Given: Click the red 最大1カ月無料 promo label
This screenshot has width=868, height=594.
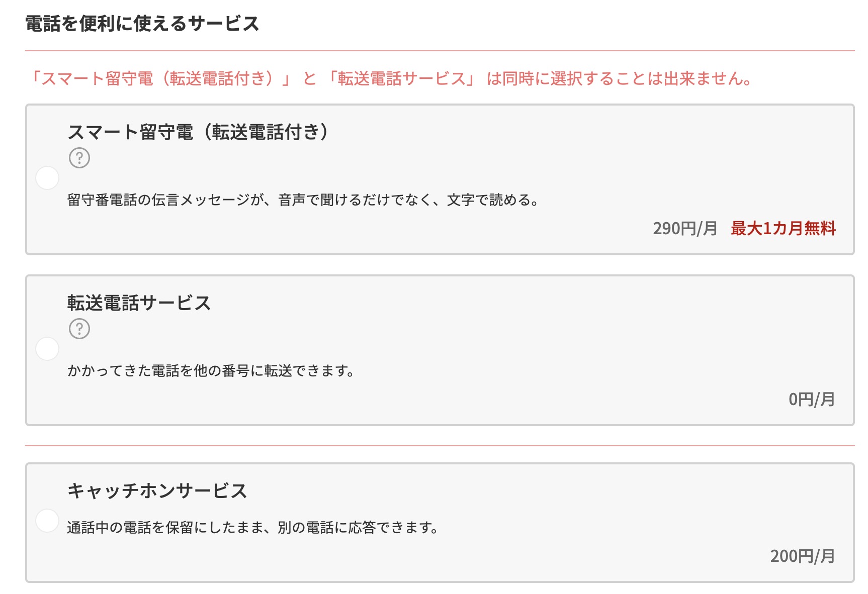Looking at the screenshot, I should coord(783,229).
